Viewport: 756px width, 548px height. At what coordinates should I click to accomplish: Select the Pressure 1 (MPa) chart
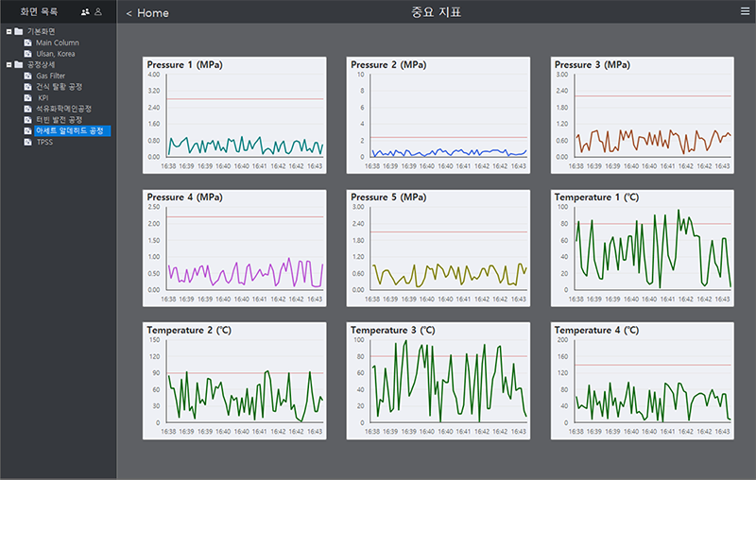[234, 115]
